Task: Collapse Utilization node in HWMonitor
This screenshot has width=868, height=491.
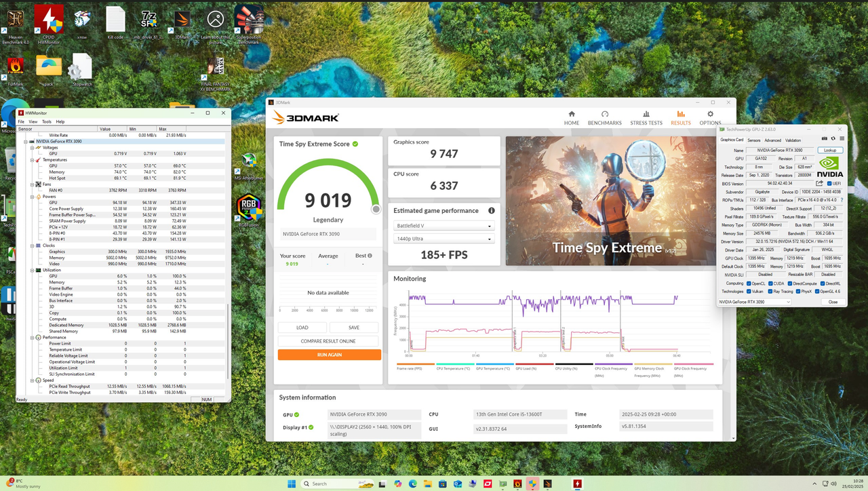Action: 32,270
